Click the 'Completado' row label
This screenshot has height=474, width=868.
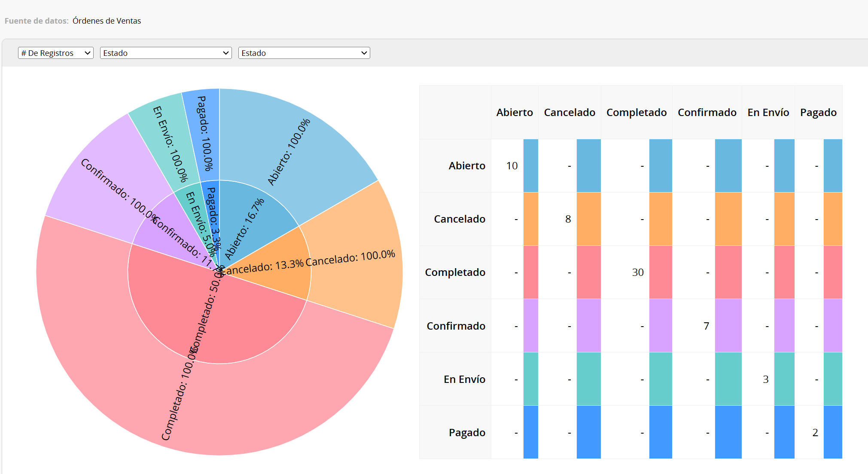click(x=455, y=272)
